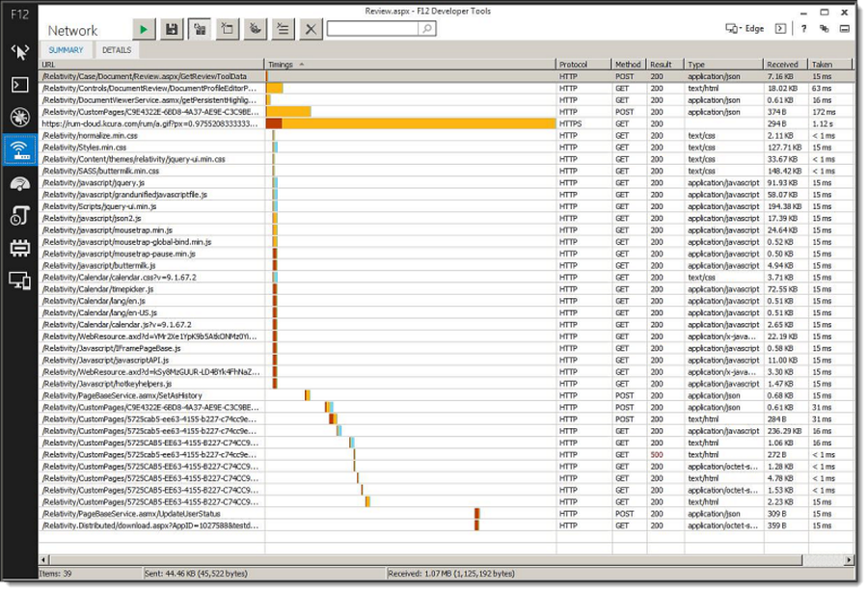The width and height of the screenshot is (868, 592).
Task: Toggle always refresh from server
Action: pyautogui.click(x=255, y=29)
